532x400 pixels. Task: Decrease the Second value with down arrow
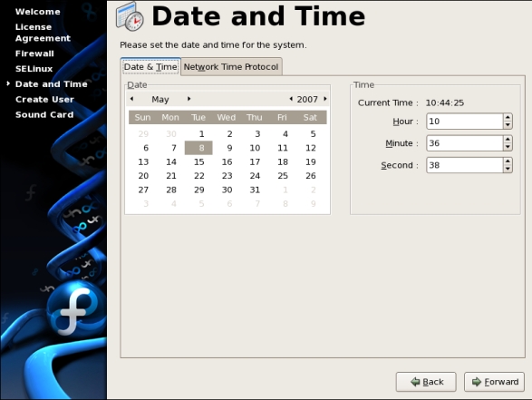tap(508, 169)
